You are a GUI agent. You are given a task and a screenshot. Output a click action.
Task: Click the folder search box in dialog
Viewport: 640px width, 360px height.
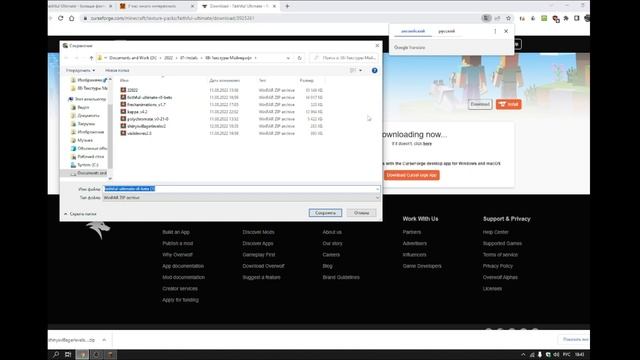(x=345, y=58)
